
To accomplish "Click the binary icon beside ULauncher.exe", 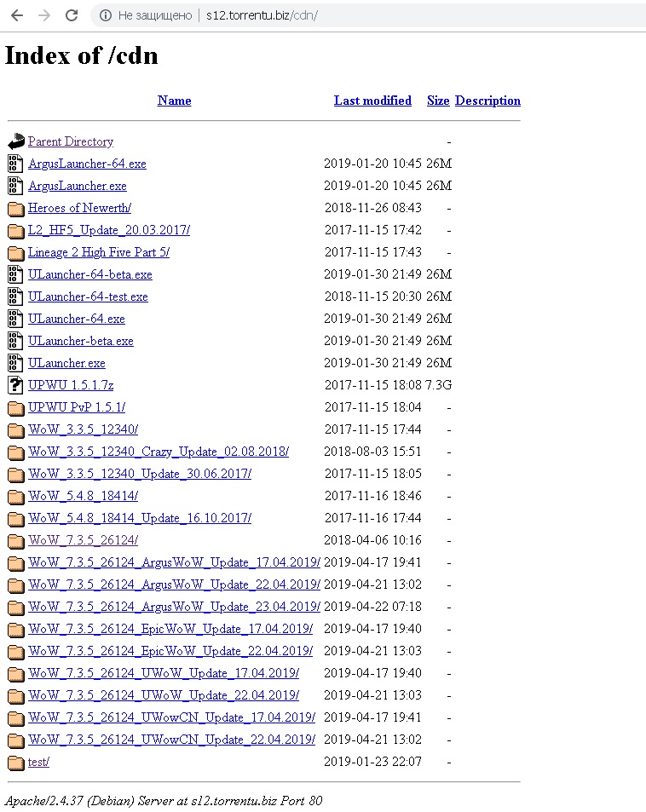I will [15, 363].
